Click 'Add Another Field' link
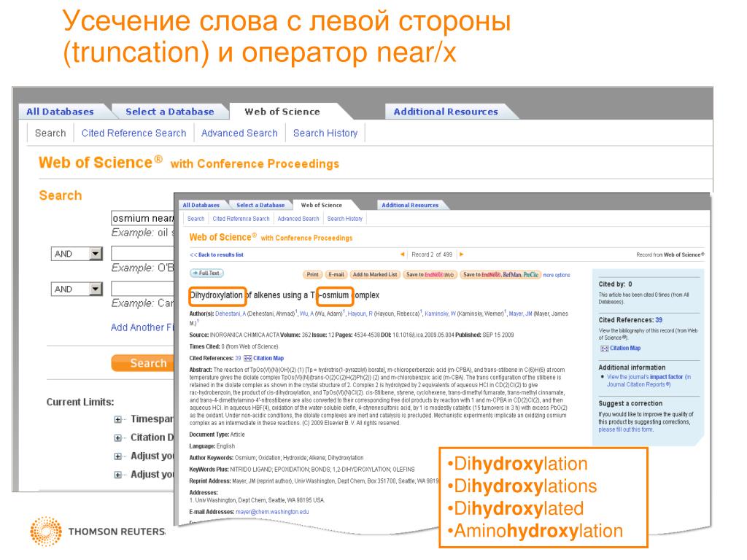The image size is (747, 560). [x=142, y=327]
